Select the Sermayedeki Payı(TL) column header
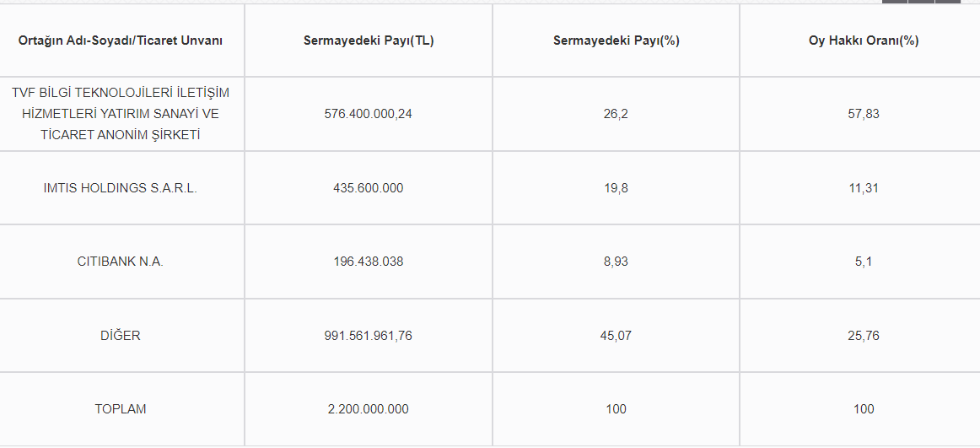 pos(369,40)
